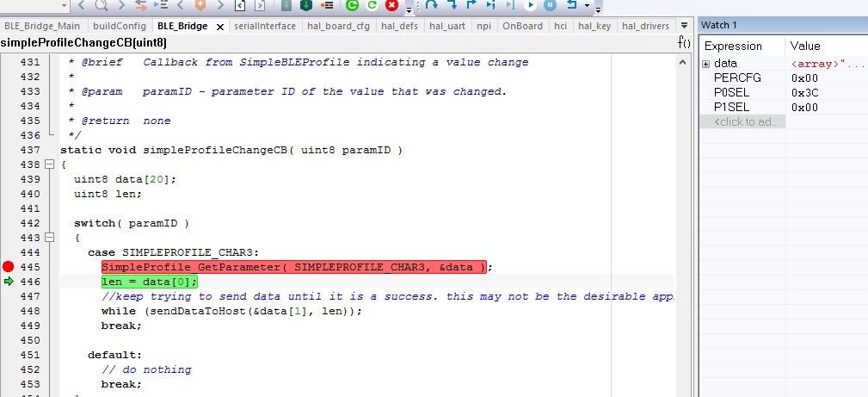Open the toolbar combo box dropdown arrow
868x397 pixels.
(65, 5)
